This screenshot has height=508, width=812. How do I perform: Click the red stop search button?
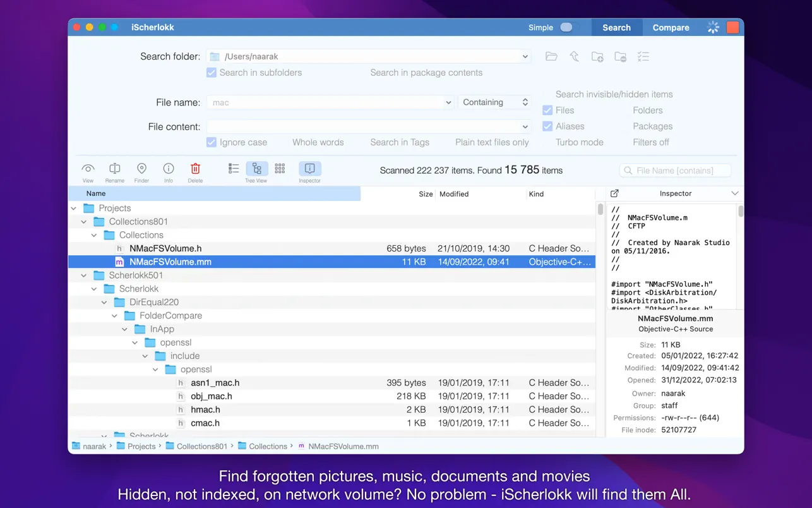point(732,27)
